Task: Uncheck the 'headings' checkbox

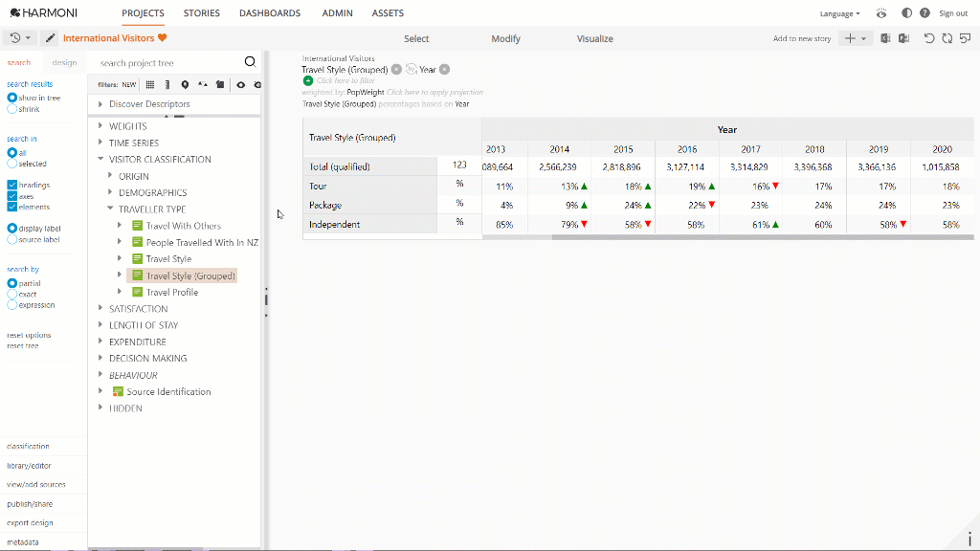Action: click(11, 185)
